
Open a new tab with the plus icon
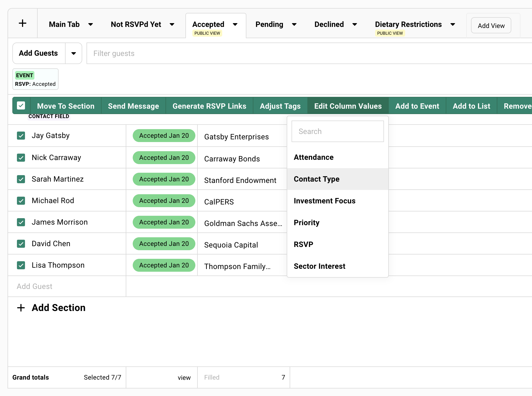(x=23, y=23)
